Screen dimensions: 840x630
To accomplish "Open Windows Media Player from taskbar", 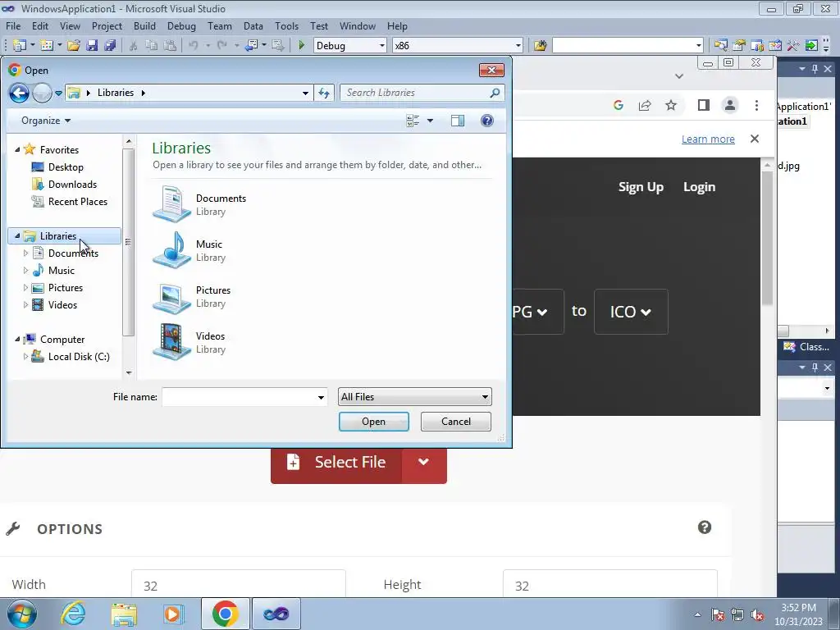I will pyautogui.click(x=173, y=614).
